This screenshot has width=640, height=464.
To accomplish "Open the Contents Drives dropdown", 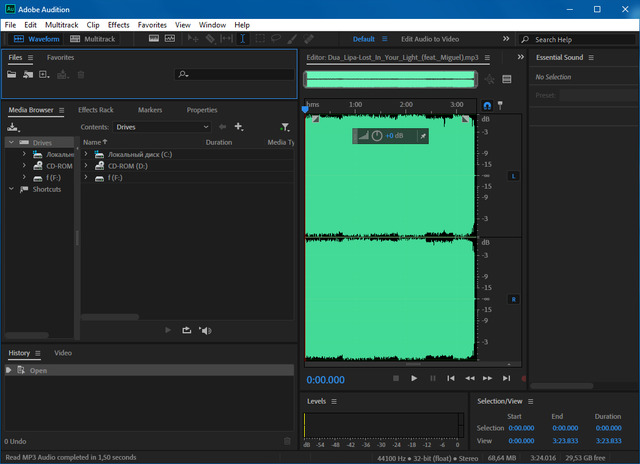I will click(161, 127).
